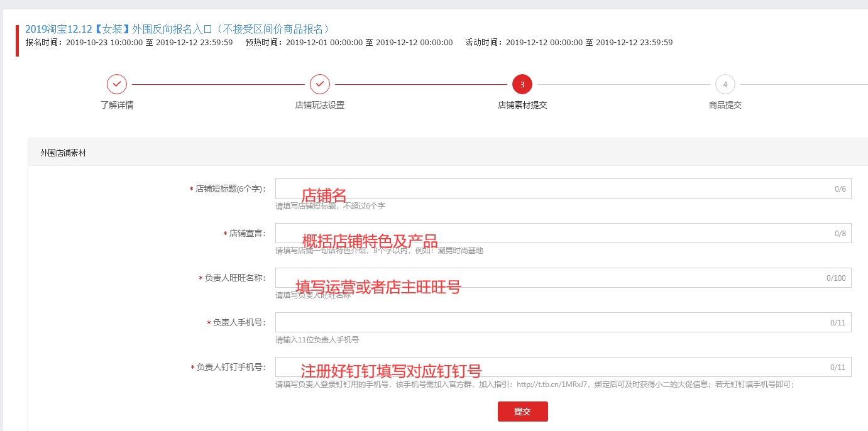The image size is (868, 431).
Task: Focus the 店铺短标题 input field
Action: click(x=563, y=188)
